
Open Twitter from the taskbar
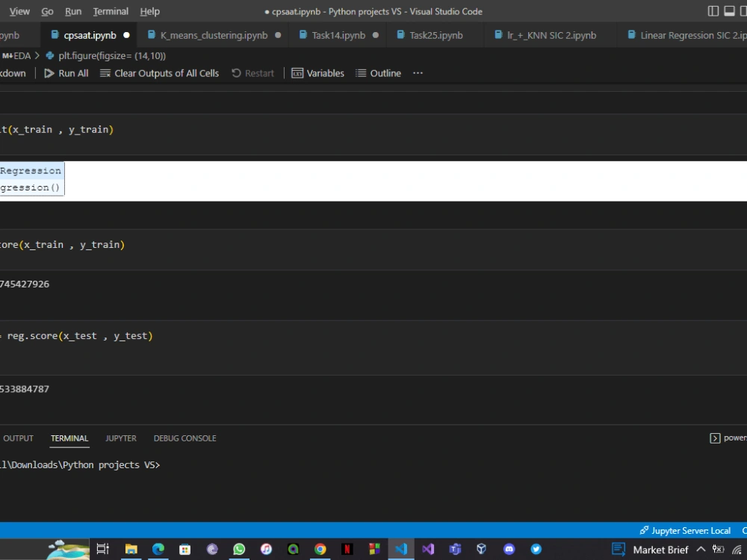536,549
